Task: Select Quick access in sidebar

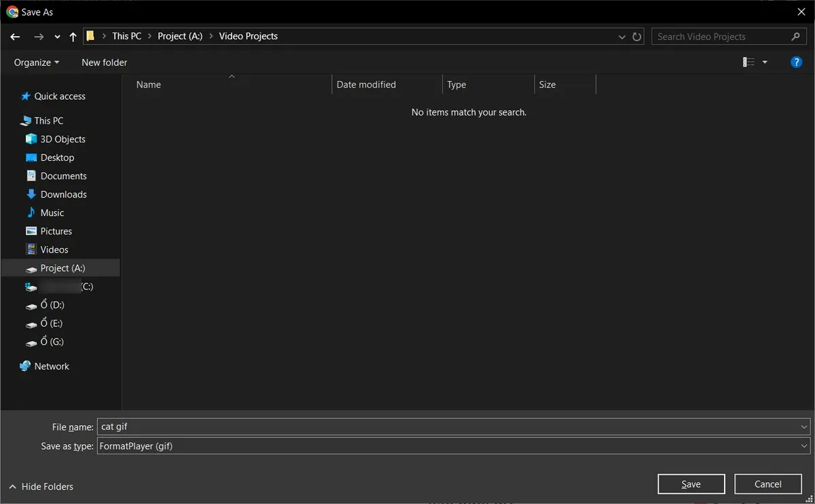Action: click(x=59, y=96)
